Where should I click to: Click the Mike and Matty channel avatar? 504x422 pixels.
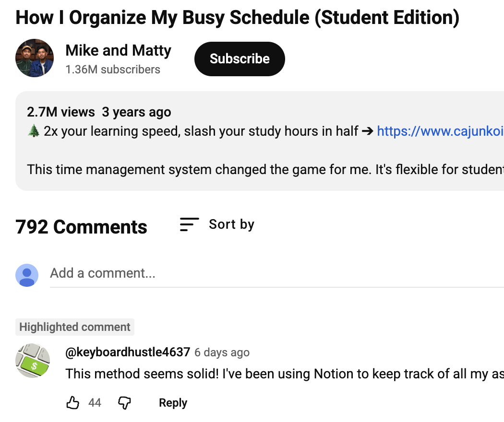35,58
